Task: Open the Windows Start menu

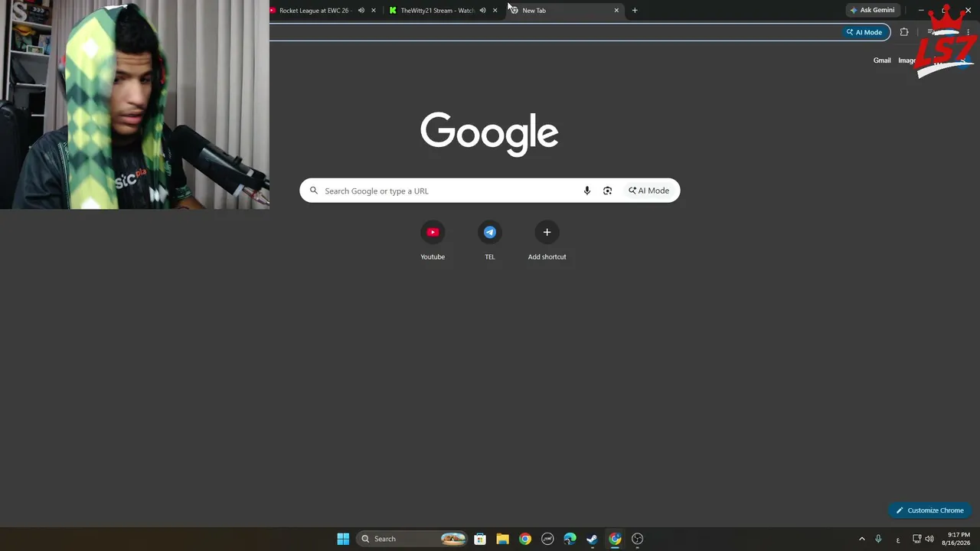Action: pyautogui.click(x=343, y=539)
